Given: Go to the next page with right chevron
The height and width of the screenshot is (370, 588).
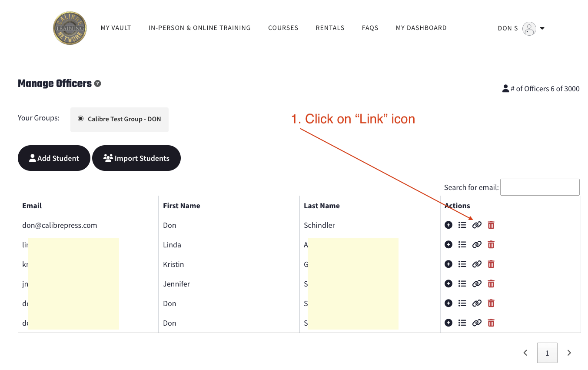Looking at the screenshot, I should pyautogui.click(x=569, y=353).
